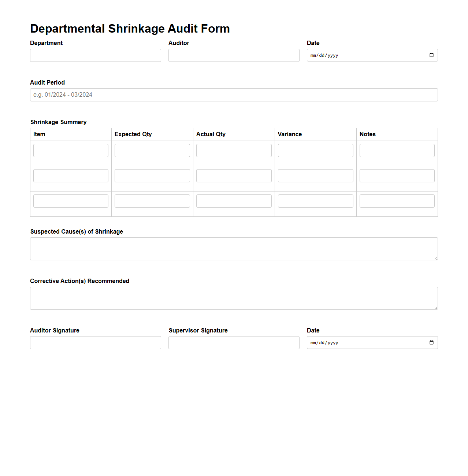Focus the Corrective Action(s) Recommended text area

click(x=234, y=298)
